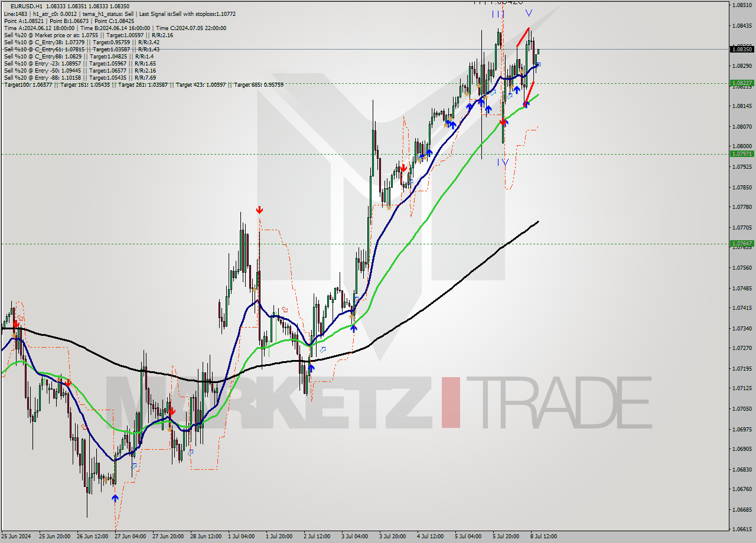Click the 1.06615 price scale value
Image resolution: width=756 pixels, height=543 pixels.
pos(741,529)
